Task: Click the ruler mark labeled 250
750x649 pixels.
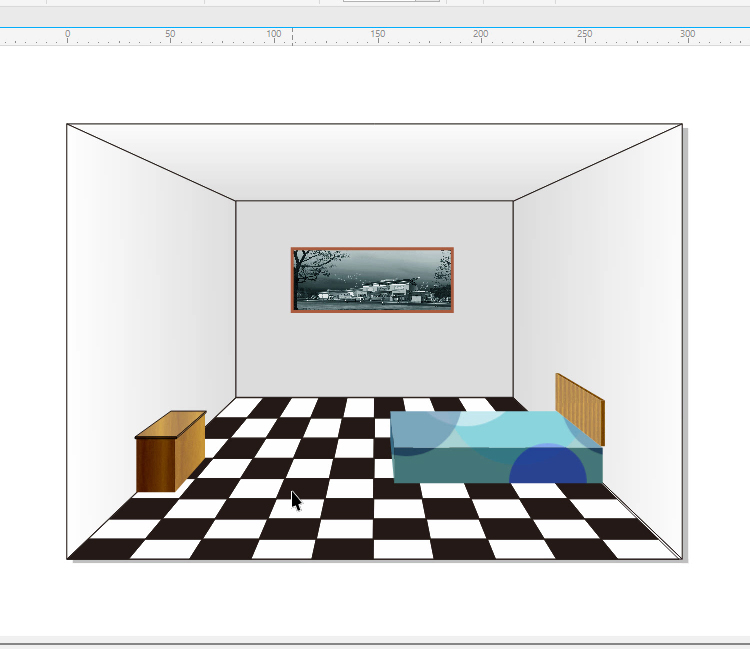Action: tap(585, 34)
